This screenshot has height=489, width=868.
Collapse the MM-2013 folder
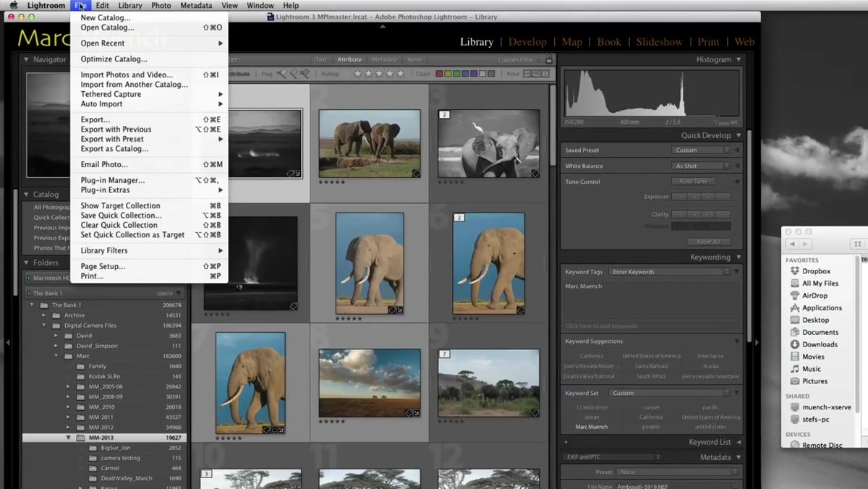[69, 438]
